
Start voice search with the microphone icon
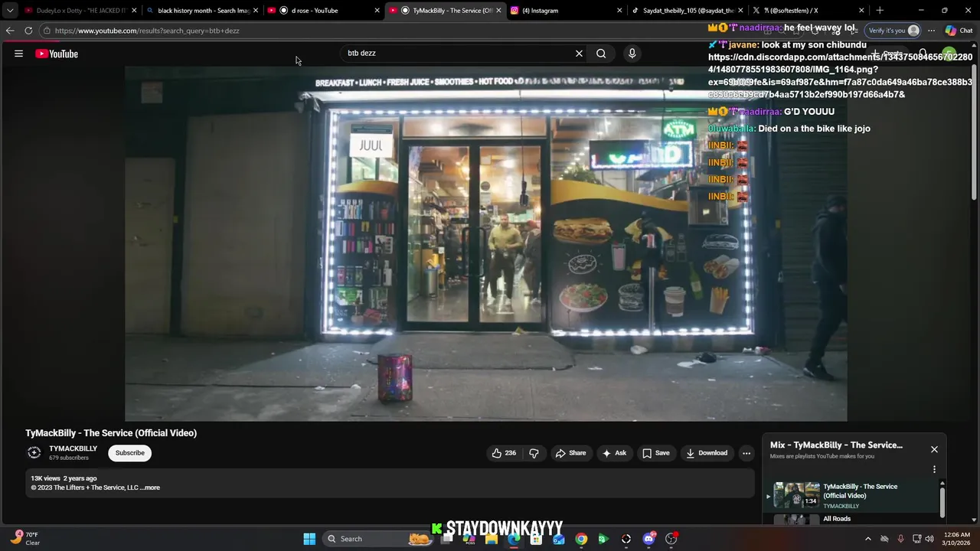632,54
